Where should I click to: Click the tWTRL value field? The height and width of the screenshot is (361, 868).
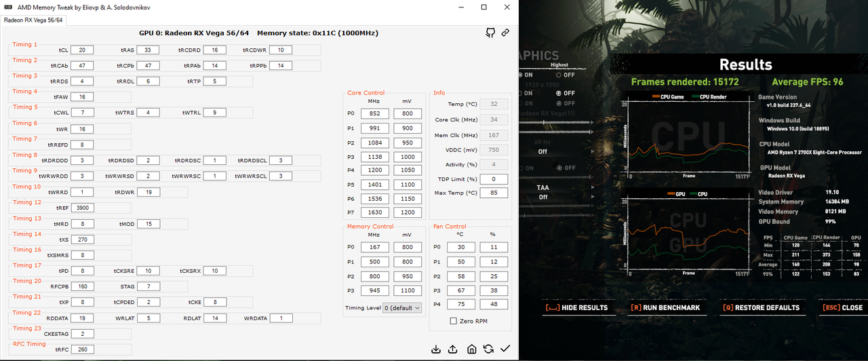pos(214,113)
